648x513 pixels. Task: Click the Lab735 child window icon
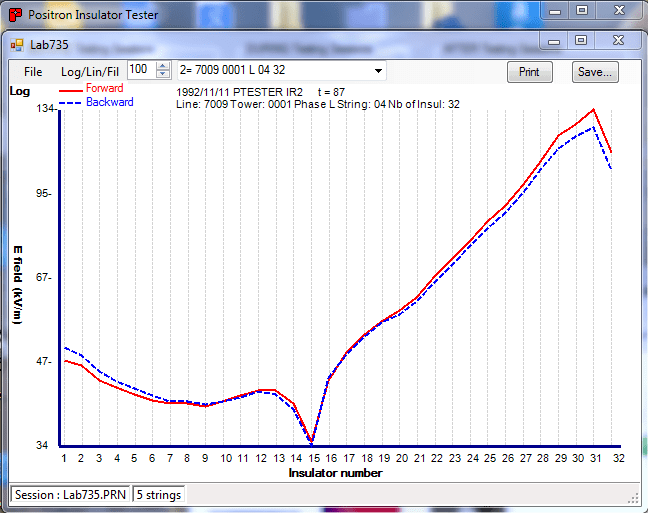click(x=17, y=45)
